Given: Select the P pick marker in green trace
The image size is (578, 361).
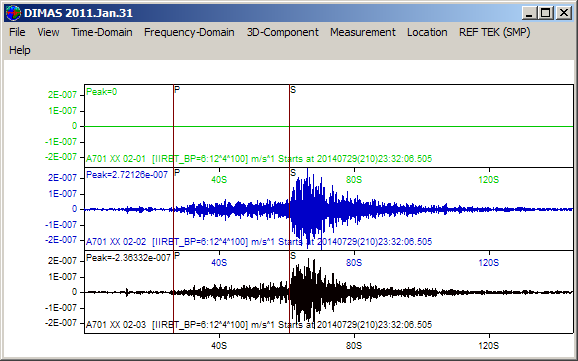Looking at the screenshot, I should pos(177,90).
